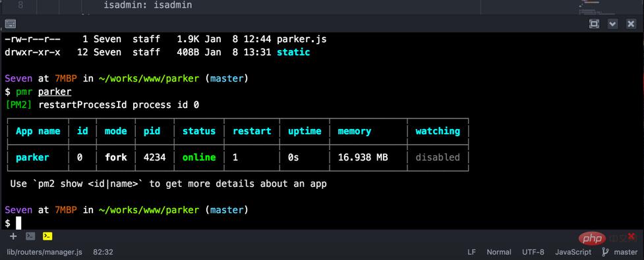644x260 pixels.
Task: Click the Normal mode indicator
Action: point(499,252)
